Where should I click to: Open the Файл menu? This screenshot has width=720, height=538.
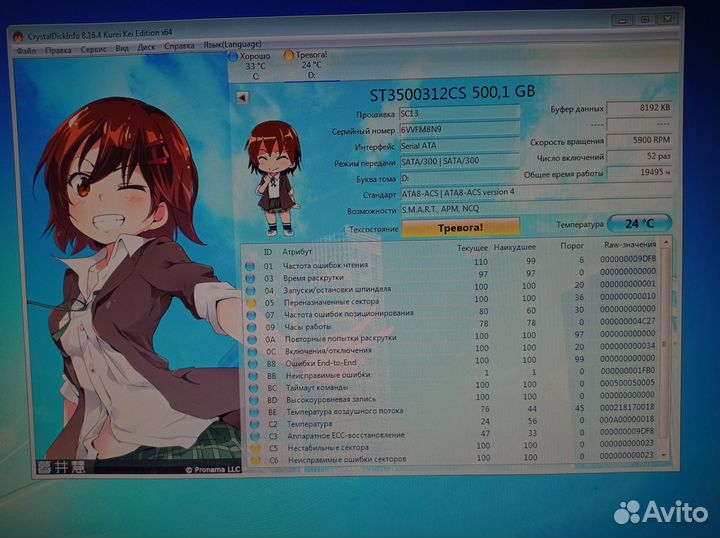click(x=27, y=50)
